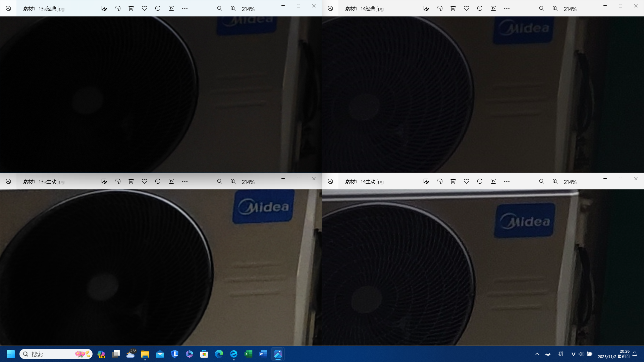Open See more menu in 素材1--14经典.jpg window
This screenshot has height=362, width=644.
click(x=506, y=8)
